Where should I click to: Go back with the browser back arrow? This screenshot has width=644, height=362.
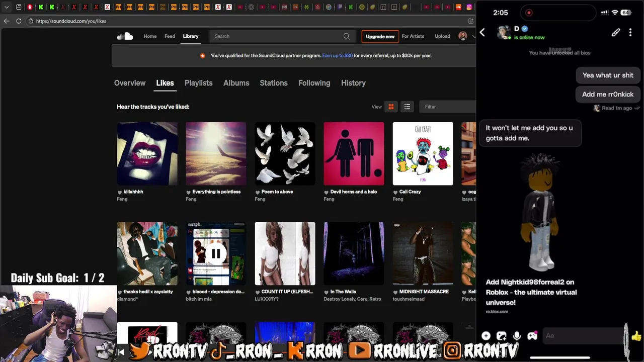(7, 21)
